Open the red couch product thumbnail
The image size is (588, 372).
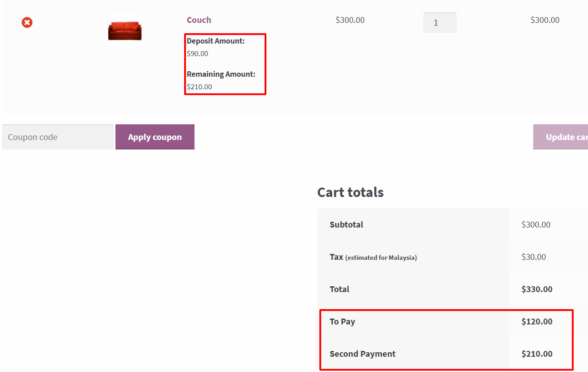[x=125, y=29]
